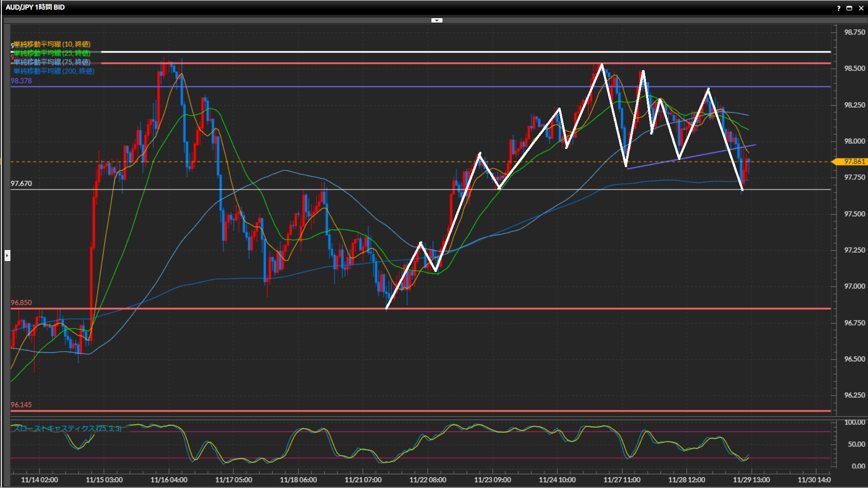Select the red 96.850 support line label
The height and width of the screenshot is (488, 868).
(21, 302)
